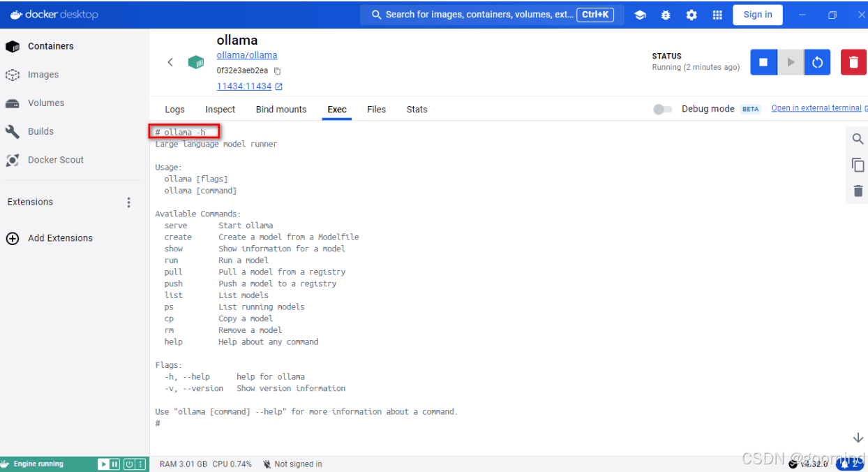This screenshot has height=472, width=868.
Task: Stop the ollama container
Action: (763, 62)
